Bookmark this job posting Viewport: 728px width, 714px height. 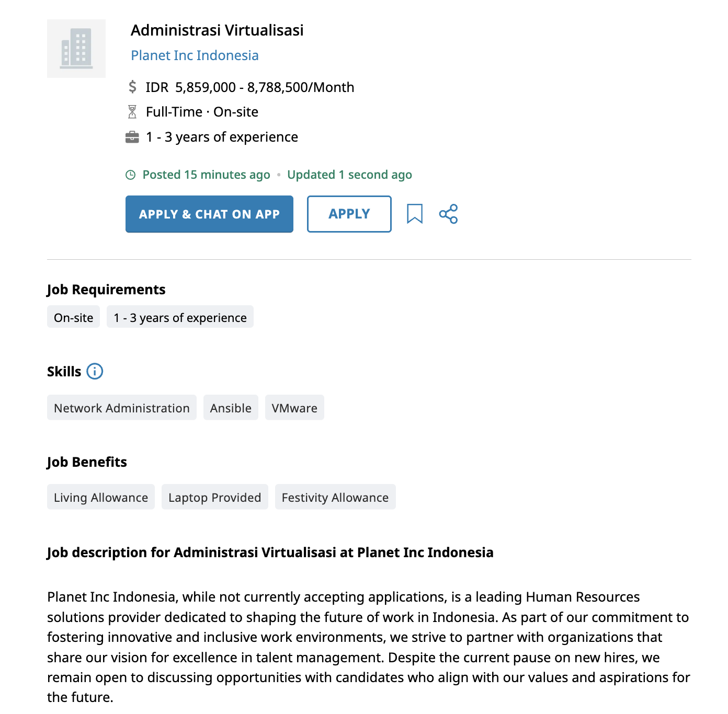click(x=415, y=213)
